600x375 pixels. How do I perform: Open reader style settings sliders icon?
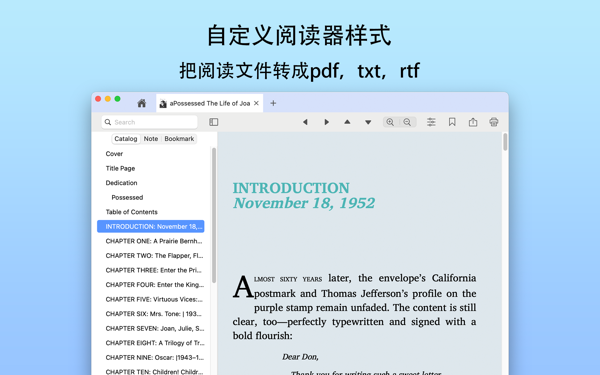(431, 122)
